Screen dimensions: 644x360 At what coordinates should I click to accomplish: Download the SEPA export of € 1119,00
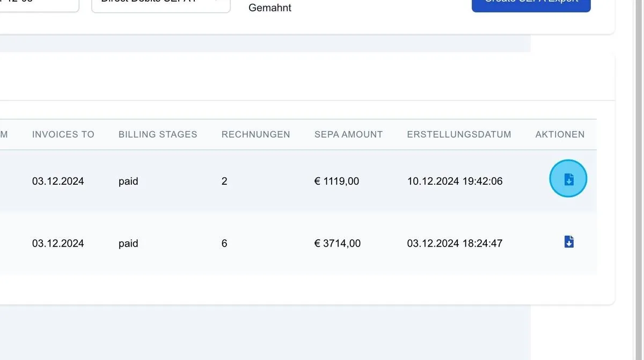(569, 179)
